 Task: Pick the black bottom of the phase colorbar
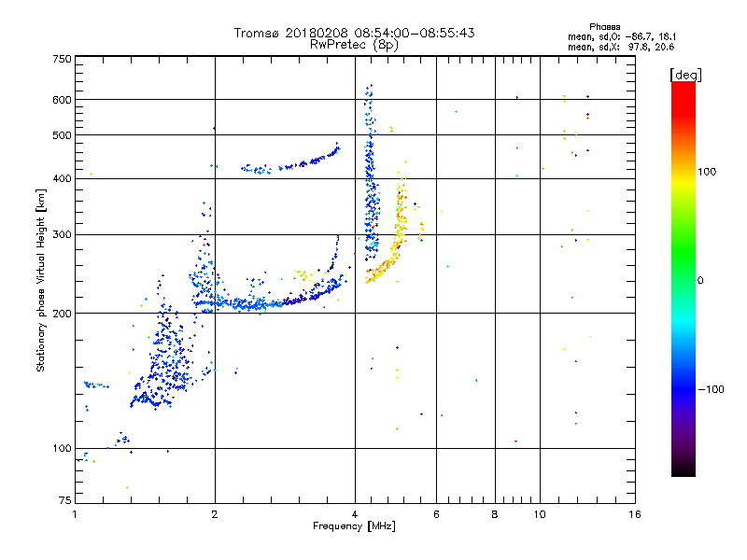tap(684, 471)
